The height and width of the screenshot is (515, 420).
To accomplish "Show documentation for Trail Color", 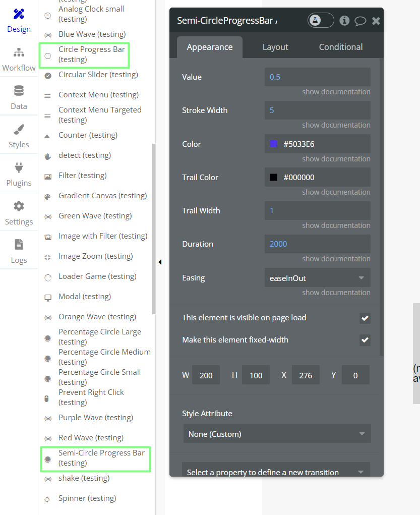I will click(x=336, y=192).
